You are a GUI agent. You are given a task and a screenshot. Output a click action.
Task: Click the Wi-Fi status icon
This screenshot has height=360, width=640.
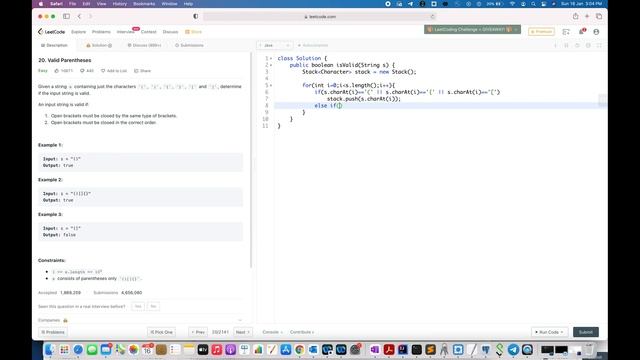click(512, 4)
